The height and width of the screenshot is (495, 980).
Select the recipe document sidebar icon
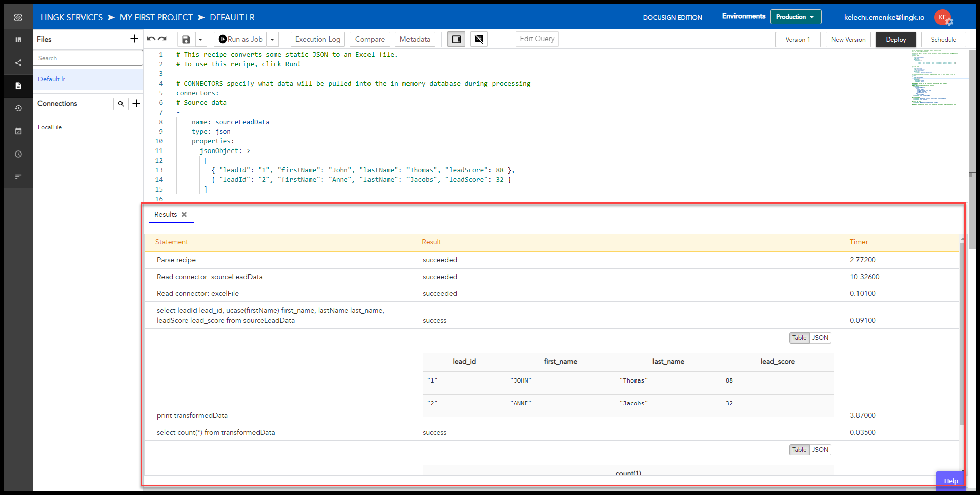tap(18, 86)
